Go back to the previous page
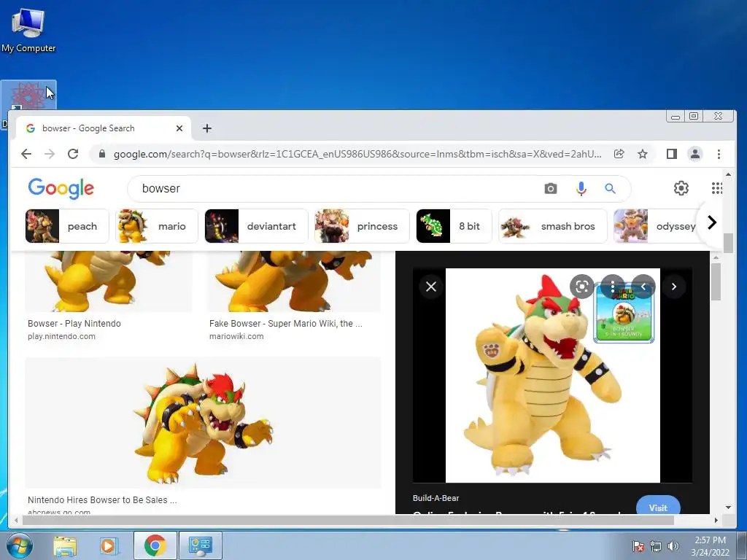The image size is (747, 560). [26, 154]
